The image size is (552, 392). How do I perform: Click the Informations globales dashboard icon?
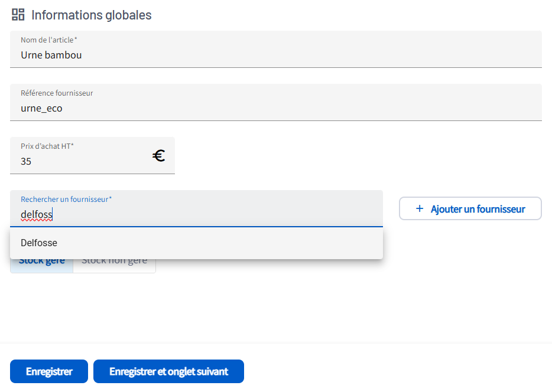[18, 15]
